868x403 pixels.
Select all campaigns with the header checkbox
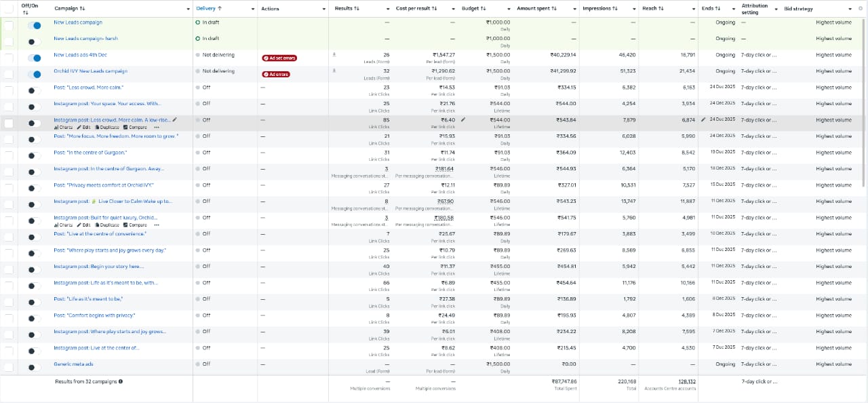click(x=8, y=9)
